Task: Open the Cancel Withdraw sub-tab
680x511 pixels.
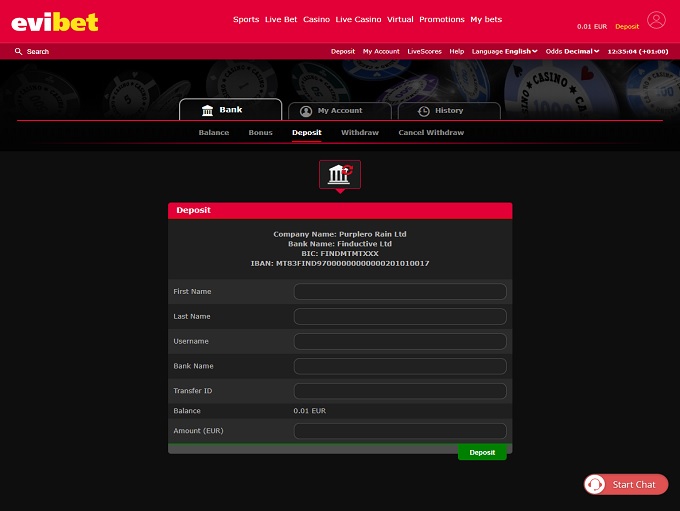Action: (431, 133)
